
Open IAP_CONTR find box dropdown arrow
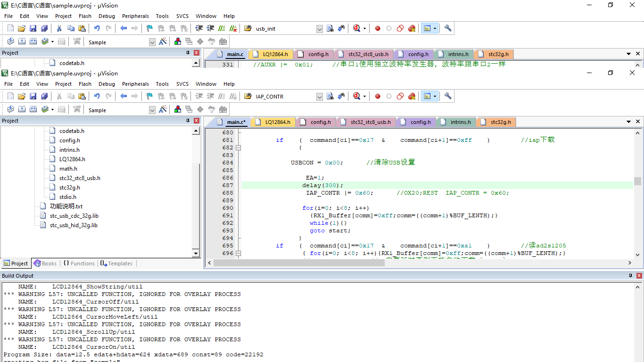tap(320, 97)
